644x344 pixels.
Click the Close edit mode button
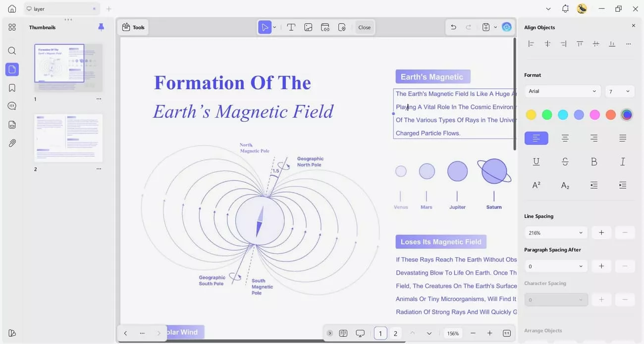click(365, 27)
